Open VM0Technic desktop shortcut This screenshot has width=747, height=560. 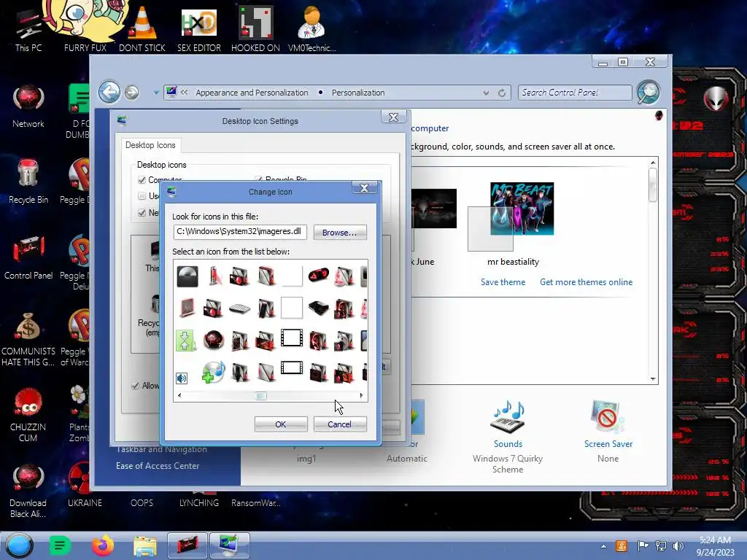pyautogui.click(x=311, y=29)
